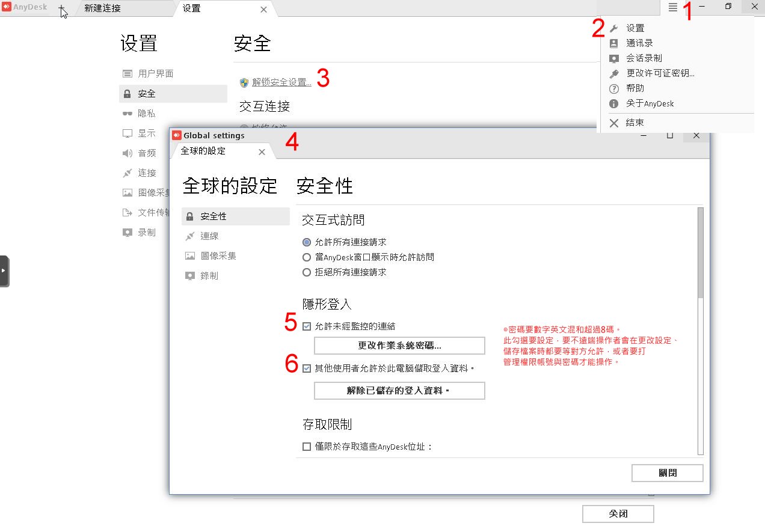Click the key icon beside 更改许可证密钥

point(614,73)
